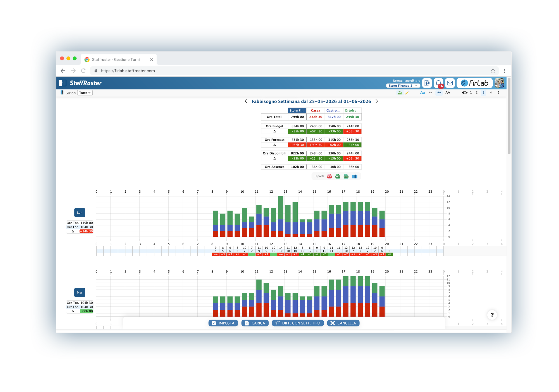The height and width of the screenshot is (392, 559).
Task: Set column width level 2
Action: pos(477,92)
